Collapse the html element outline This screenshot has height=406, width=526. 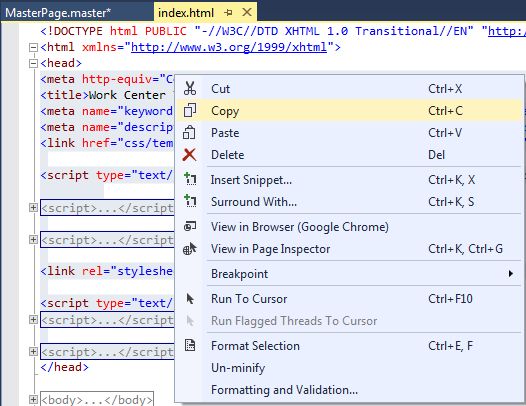(x=33, y=47)
